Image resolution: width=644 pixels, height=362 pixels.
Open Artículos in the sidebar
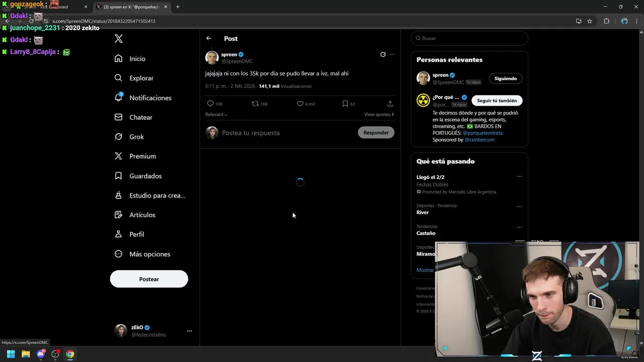pyautogui.click(x=135, y=215)
